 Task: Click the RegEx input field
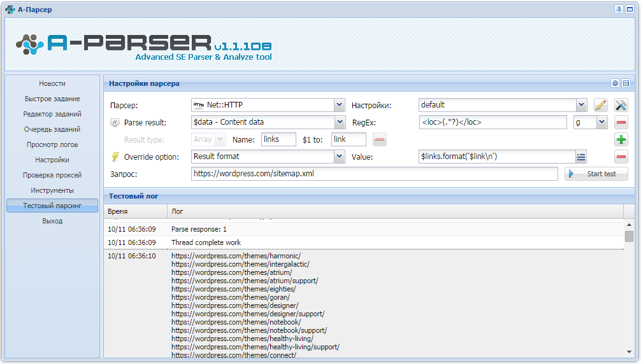(x=493, y=122)
